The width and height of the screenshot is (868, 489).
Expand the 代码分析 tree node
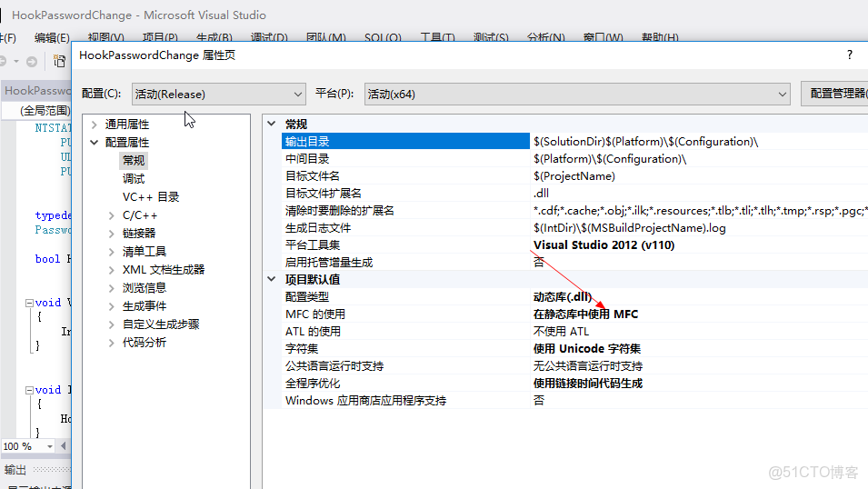tap(111, 343)
